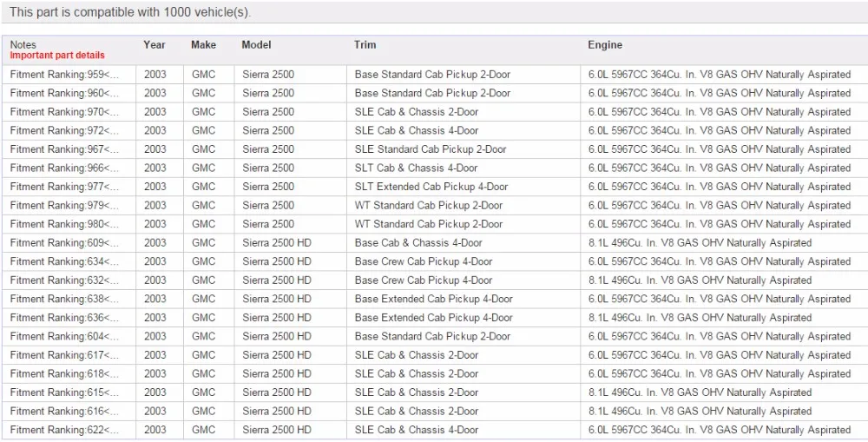This screenshot has height=442, width=868.
Task: Click 'SLE Cab & Chassis 4-Door' in ranking 972 row
Action: pyautogui.click(x=464, y=131)
